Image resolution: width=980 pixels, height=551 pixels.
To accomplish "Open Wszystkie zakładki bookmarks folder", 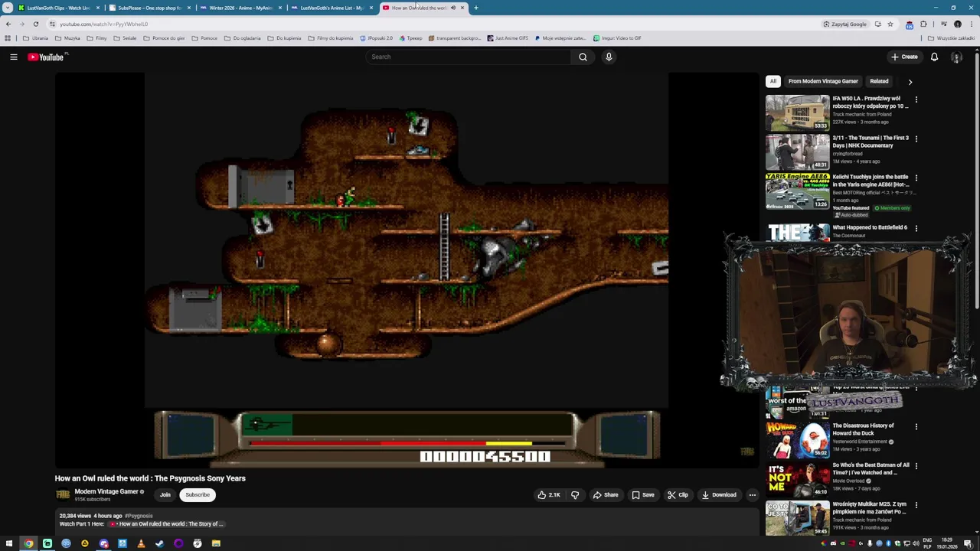I will tap(952, 37).
